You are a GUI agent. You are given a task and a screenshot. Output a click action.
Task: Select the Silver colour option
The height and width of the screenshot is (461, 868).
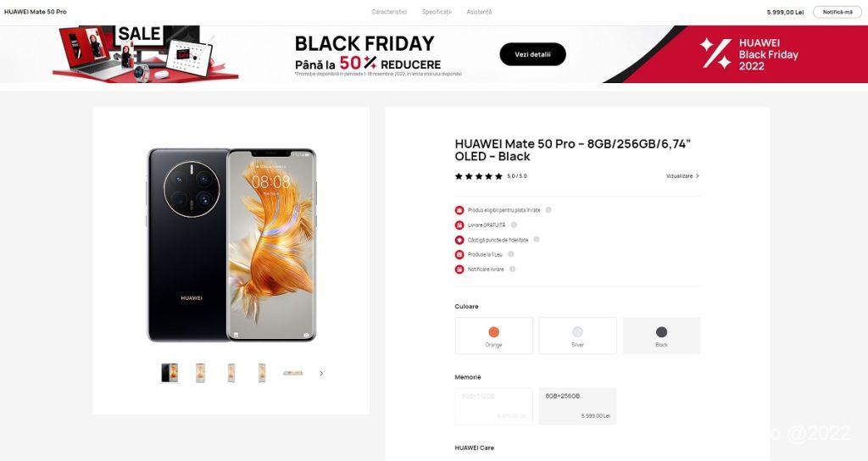(577, 336)
